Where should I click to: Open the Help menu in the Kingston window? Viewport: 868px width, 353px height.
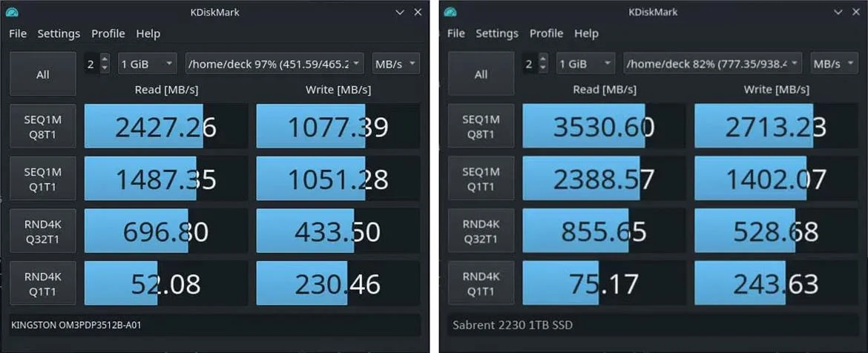pyautogui.click(x=148, y=33)
